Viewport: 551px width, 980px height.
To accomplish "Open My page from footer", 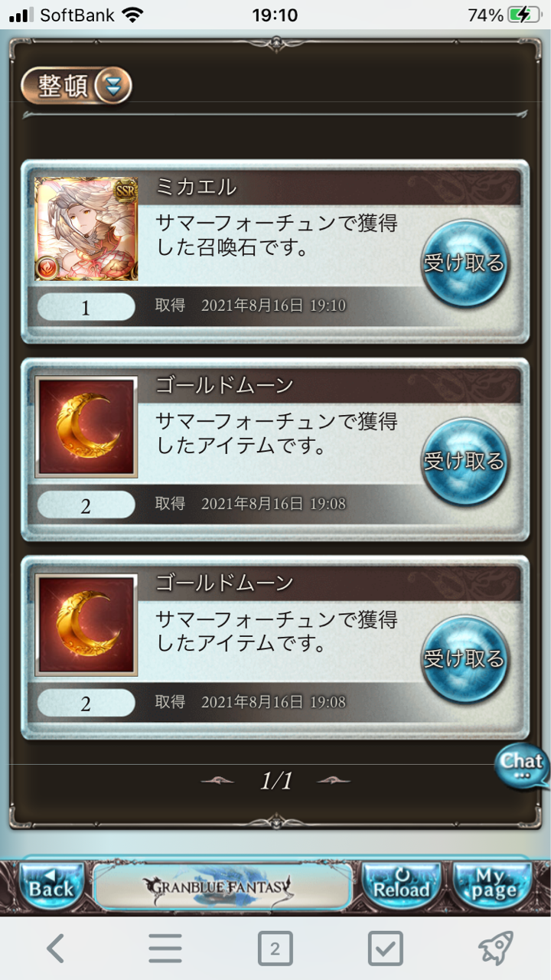I will (x=494, y=885).
